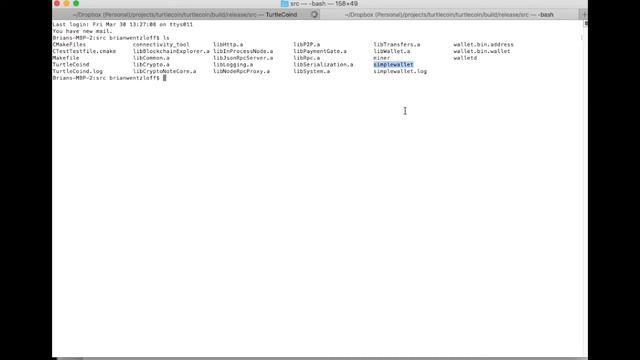Click the libRpc.a entry
The width and height of the screenshot is (640, 360).
(307, 58)
